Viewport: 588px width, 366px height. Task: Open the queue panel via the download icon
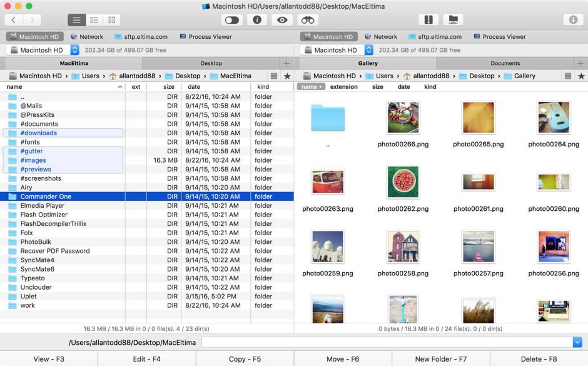point(574,19)
